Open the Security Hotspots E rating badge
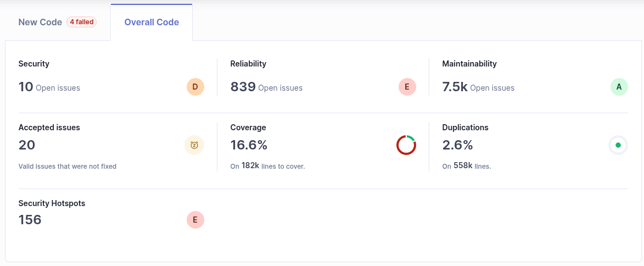Screen dimensions: 644x266 coord(195,220)
